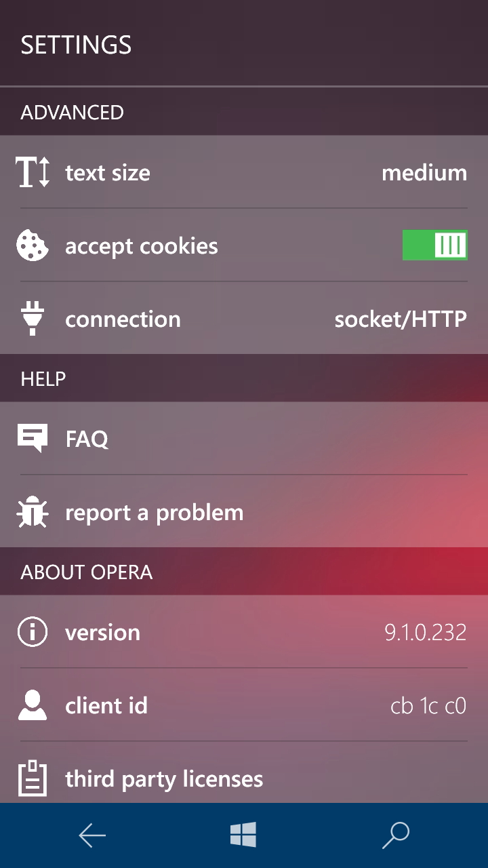Tap the accept cookies label

(141, 246)
